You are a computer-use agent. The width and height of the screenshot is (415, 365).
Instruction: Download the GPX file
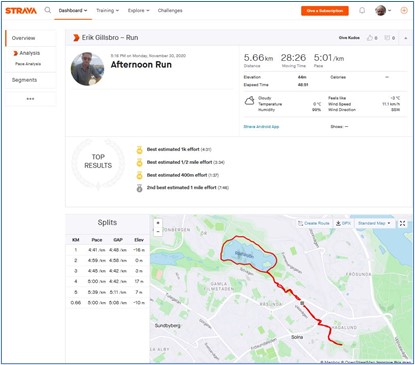point(343,223)
